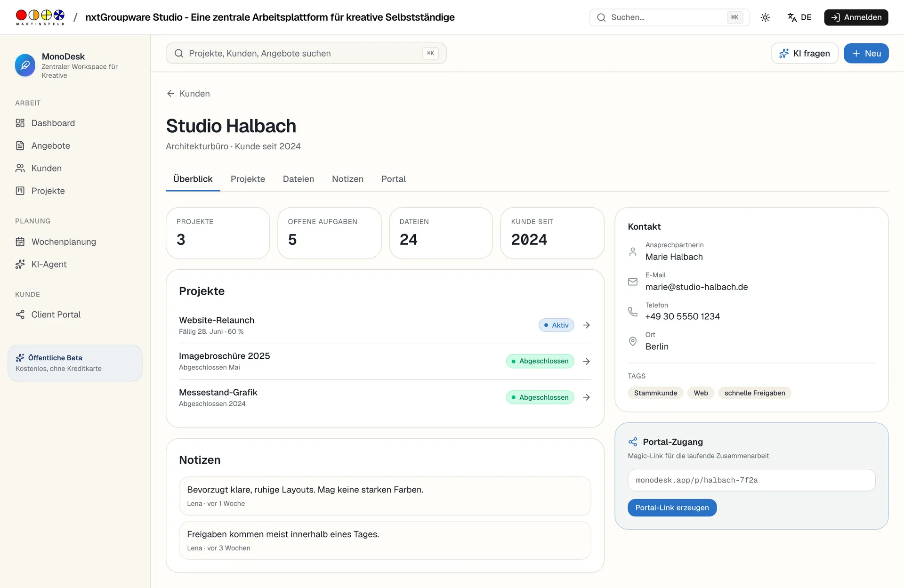Screen dimensions: 904x588
Task: Focus the Projekte, Kunden, Angebote search box
Action: [x=306, y=53]
